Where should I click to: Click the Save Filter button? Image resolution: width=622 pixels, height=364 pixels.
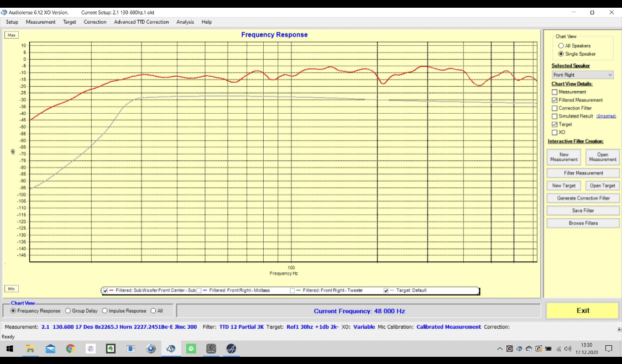[x=583, y=210]
